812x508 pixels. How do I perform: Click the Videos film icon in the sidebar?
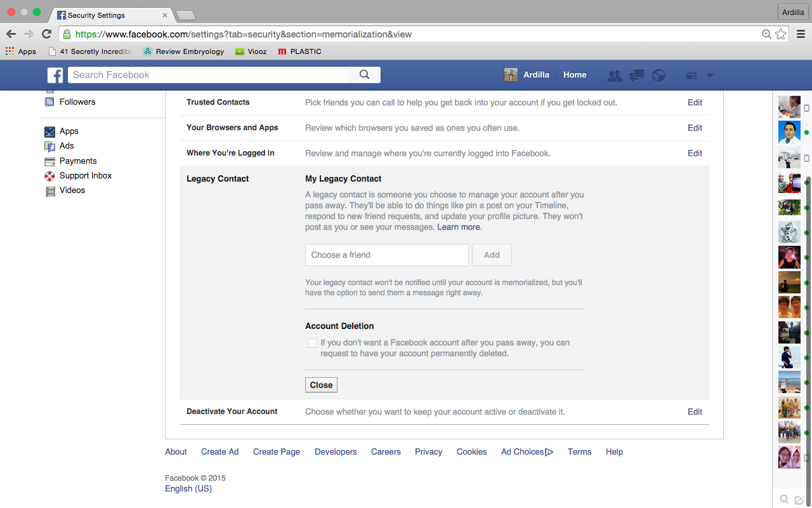50,190
